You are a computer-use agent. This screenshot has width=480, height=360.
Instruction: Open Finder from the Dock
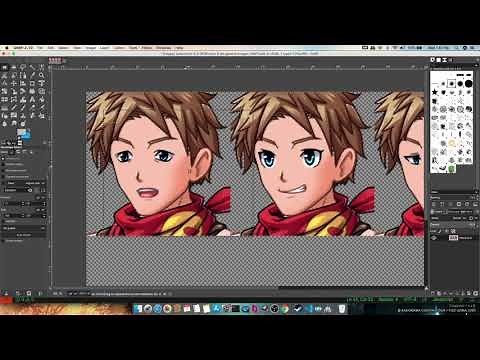tap(138, 309)
